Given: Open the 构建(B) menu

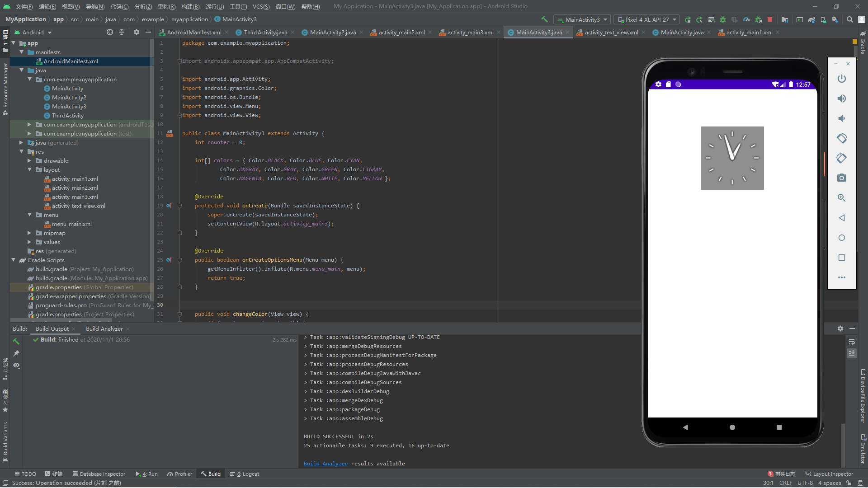Looking at the screenshot, I should click(x=190, y=6).
